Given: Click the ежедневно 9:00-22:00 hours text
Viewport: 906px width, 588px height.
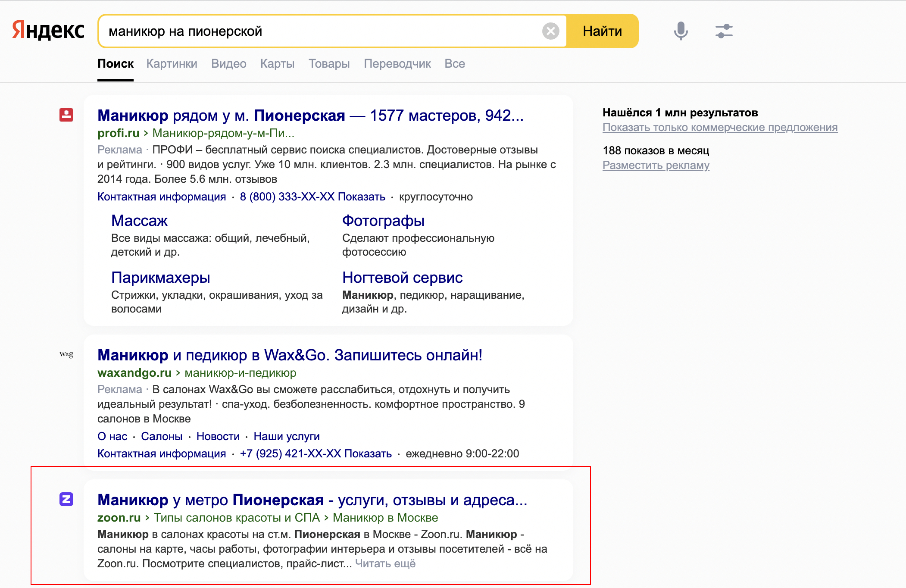Looking at the screenshot, I should point(462,454).
